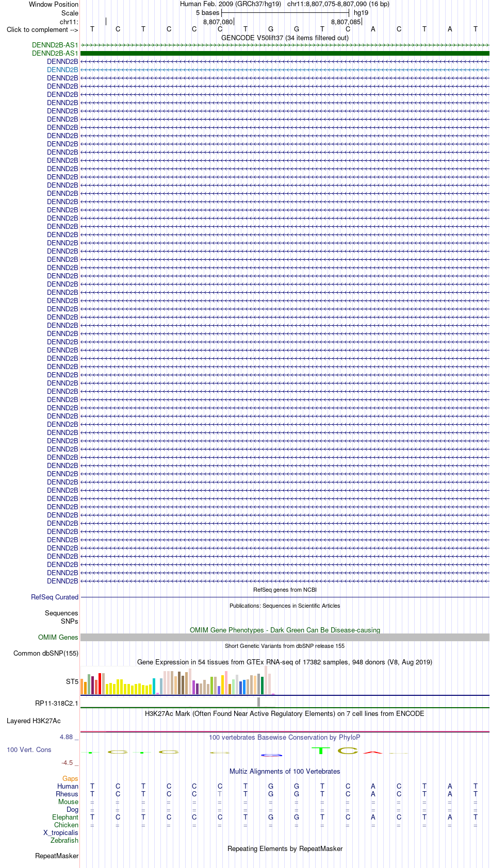Click the red A in PhyloP conservation logo

[373, 753]
